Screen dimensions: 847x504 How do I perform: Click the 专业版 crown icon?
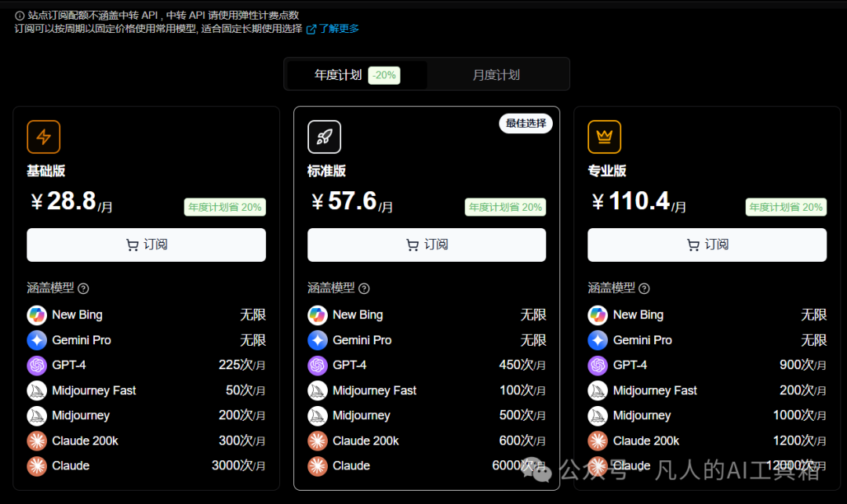[x=605, y=137]
